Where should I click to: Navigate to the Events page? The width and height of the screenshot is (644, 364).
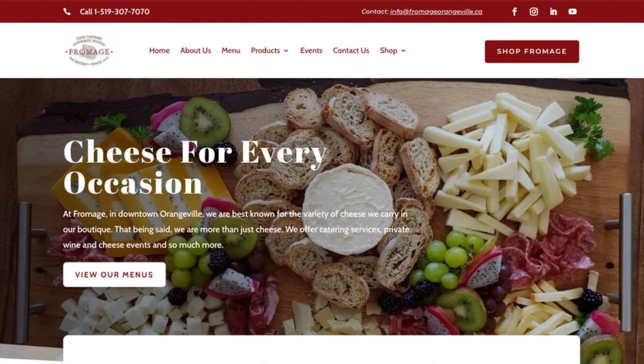pos(311,51)
